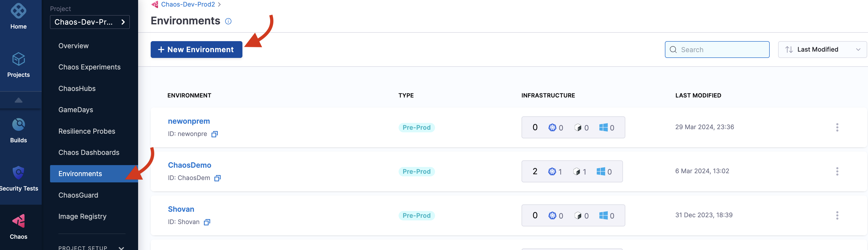Viewport: 868px width, 250px height.
Task: Open the ChaosDemo environment link
Action: 189,165
